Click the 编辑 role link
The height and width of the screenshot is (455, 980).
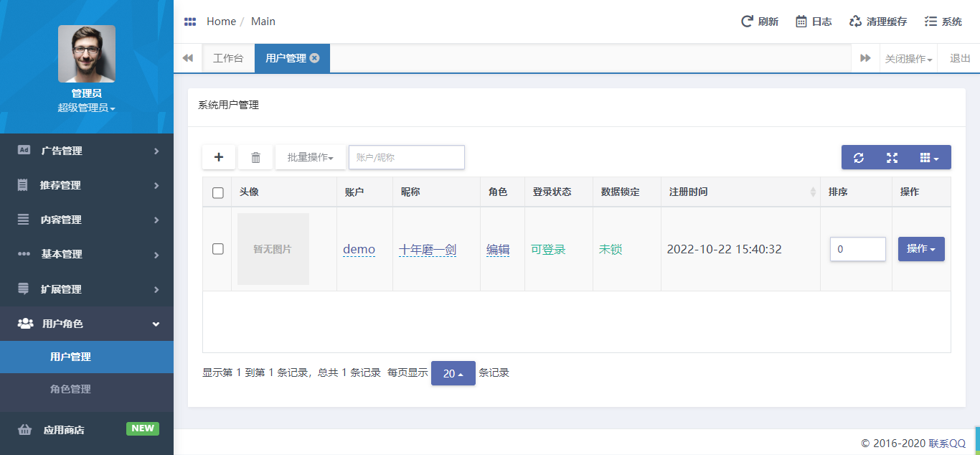click(x=498, y=250)
